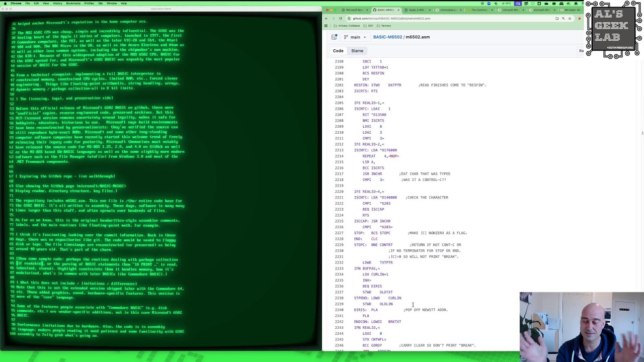Image resolution: width=644 pixels, height=362 pixels.
Task: Close the BASIC-M6502 browser tab
Action: click(x=398, y=10)
